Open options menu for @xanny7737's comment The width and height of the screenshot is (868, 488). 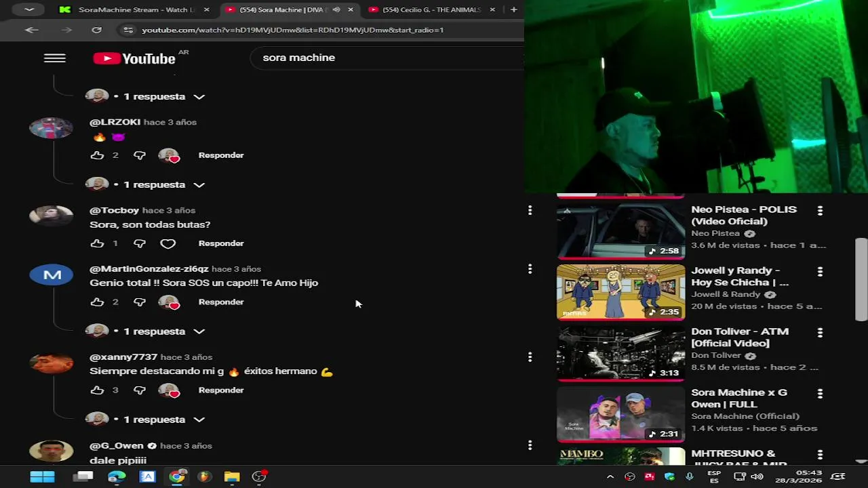(x=530, y=357)
